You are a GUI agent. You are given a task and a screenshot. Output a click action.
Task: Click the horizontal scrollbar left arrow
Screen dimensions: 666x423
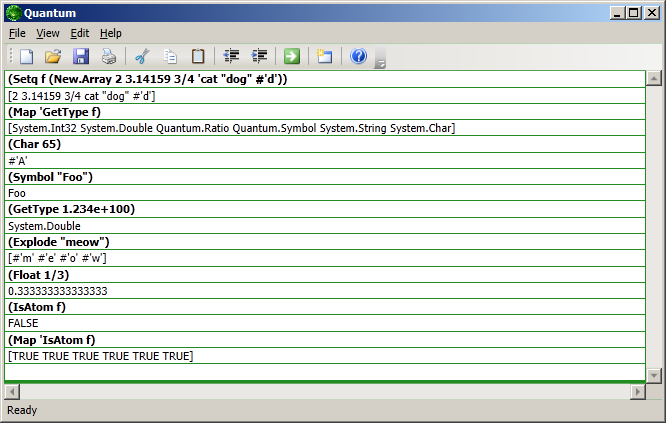tap(12, 392)
